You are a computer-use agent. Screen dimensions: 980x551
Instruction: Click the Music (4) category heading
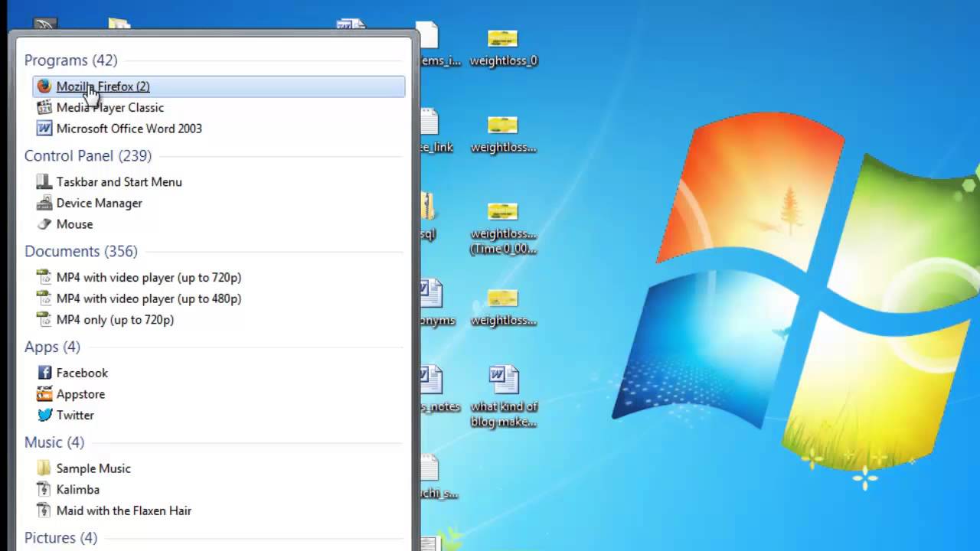pyautogui.click(x=54, y=442)
